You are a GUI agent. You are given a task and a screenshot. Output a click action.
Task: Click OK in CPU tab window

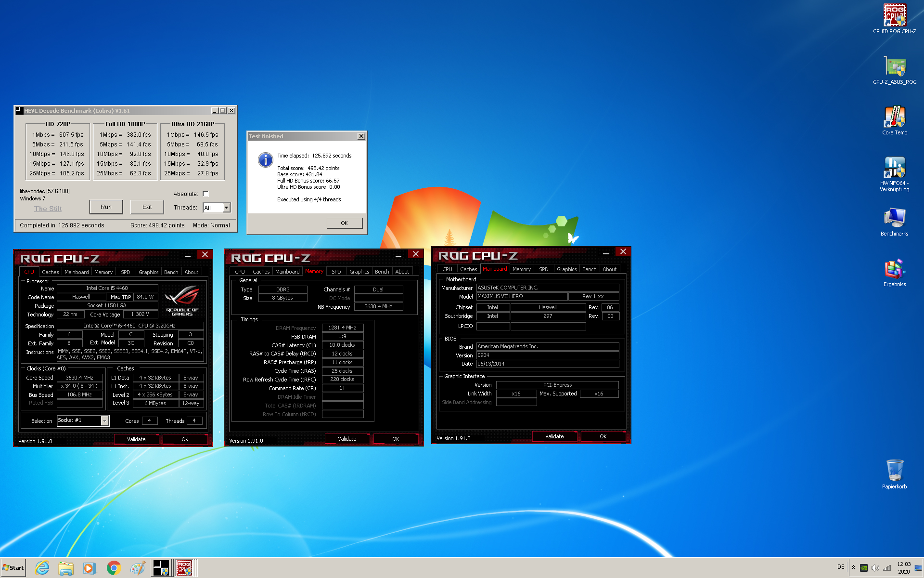point(185,439)
